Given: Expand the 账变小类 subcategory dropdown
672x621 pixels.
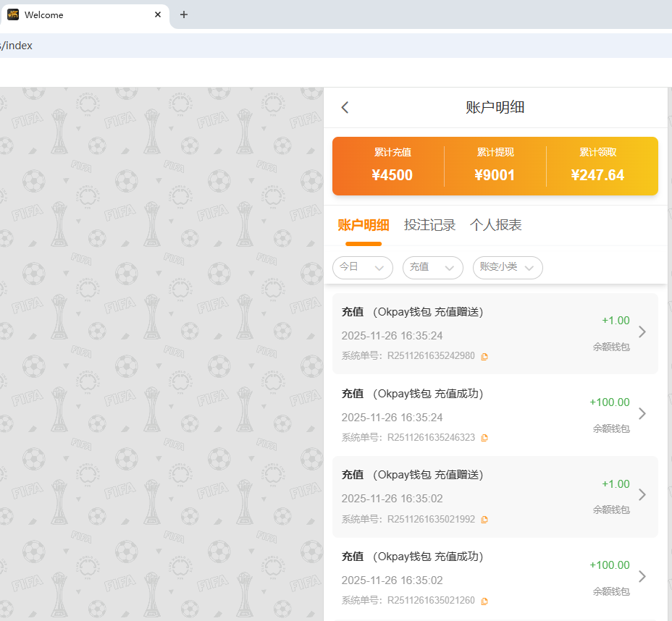Looking at the screenshot, I should [x=507, y=268].
